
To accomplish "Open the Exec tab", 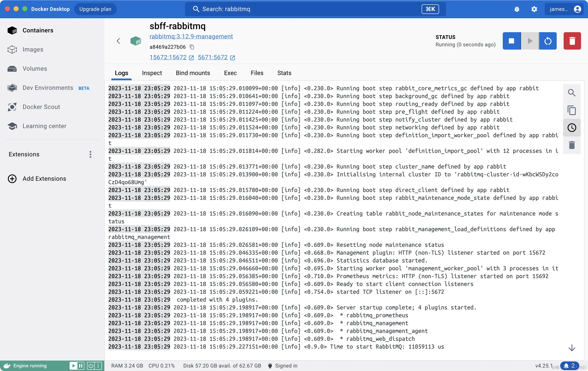I will coord(230,73).
